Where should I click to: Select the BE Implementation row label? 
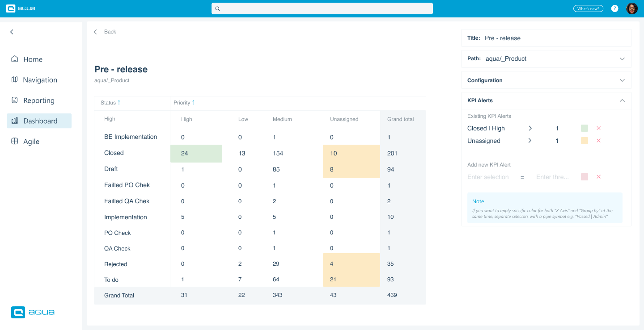click(x=131, y=137)
